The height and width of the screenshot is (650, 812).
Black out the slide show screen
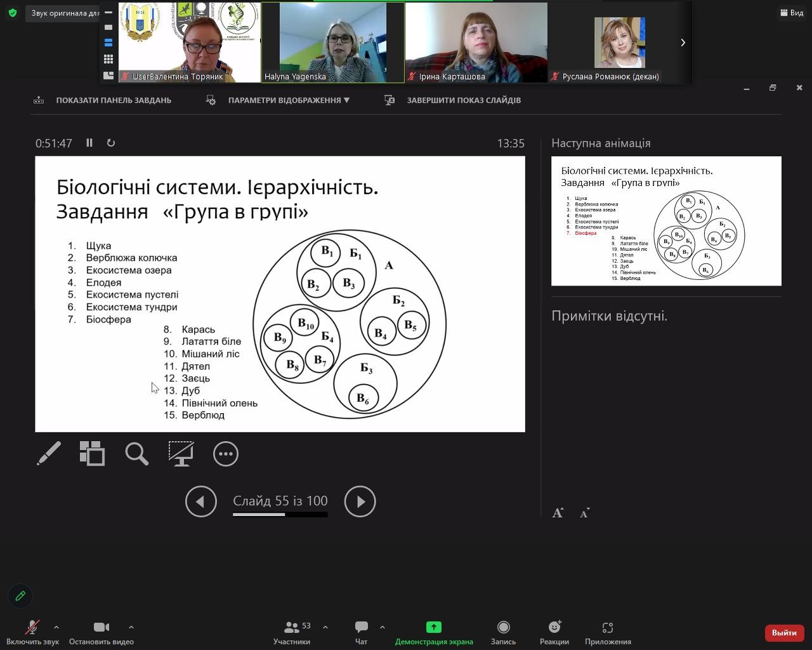tap(181, 453)
